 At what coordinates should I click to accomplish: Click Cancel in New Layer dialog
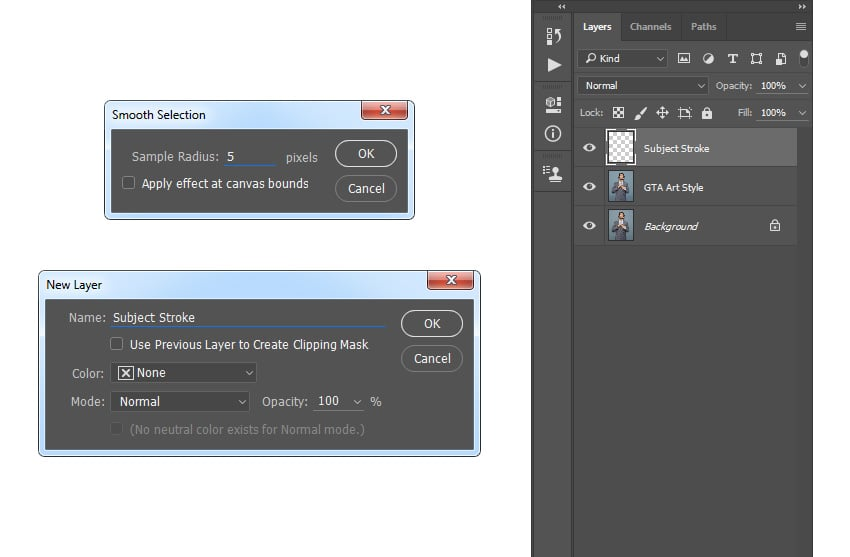click(432, 359)
